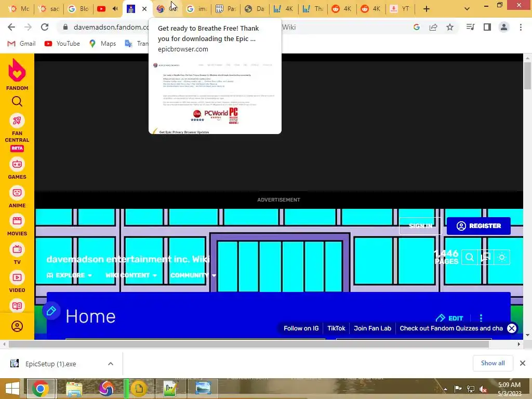This screenshot has width=532, height=399.
Task: Click the muted volume tray icon
Action: click(483, 389)
